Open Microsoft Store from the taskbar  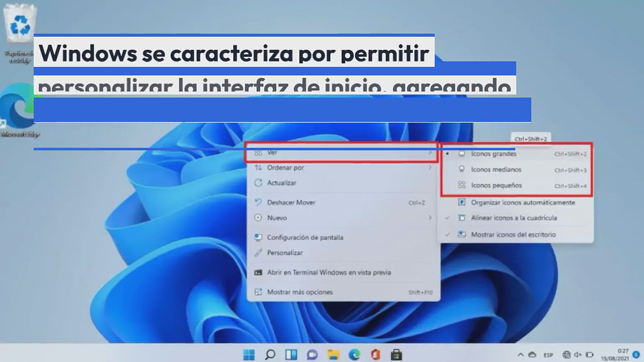point(396,355)
